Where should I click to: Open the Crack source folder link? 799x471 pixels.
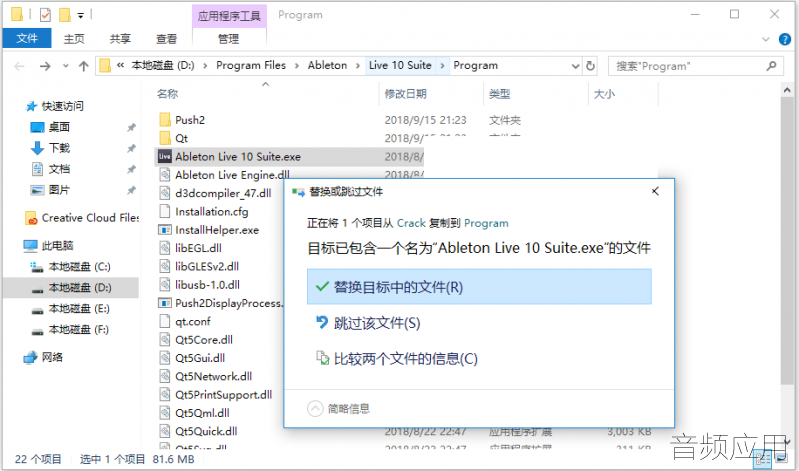pos(411,223)
